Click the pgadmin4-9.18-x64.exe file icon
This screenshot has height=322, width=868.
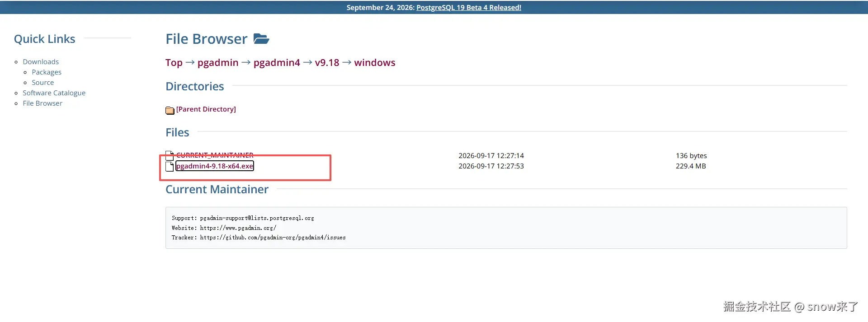coord(170,166)
